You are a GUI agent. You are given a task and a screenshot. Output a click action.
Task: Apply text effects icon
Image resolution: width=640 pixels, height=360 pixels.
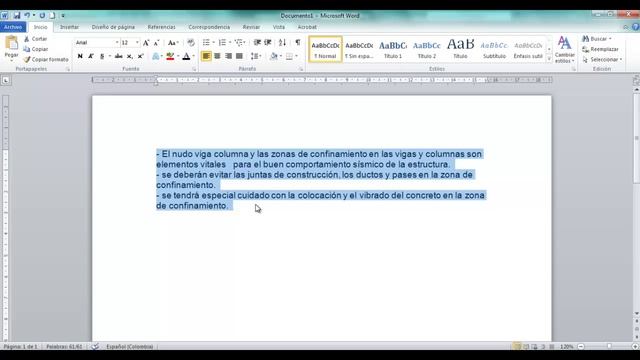point(156,56)
